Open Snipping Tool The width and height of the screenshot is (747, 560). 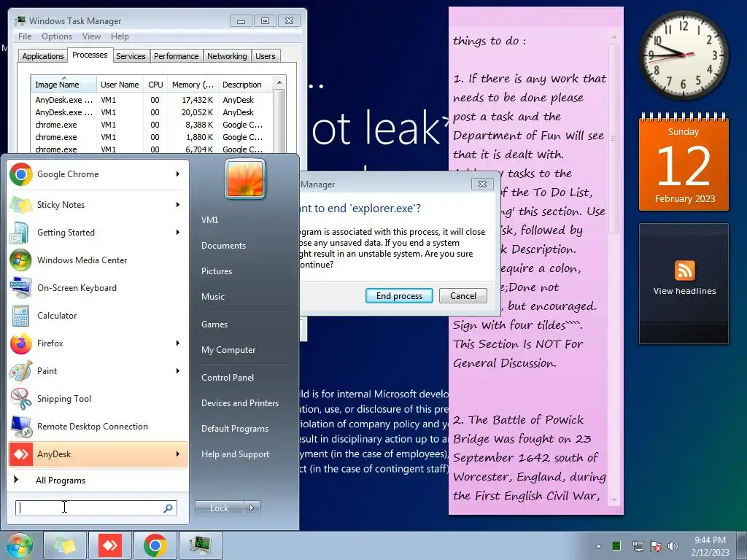pos(98,399)
